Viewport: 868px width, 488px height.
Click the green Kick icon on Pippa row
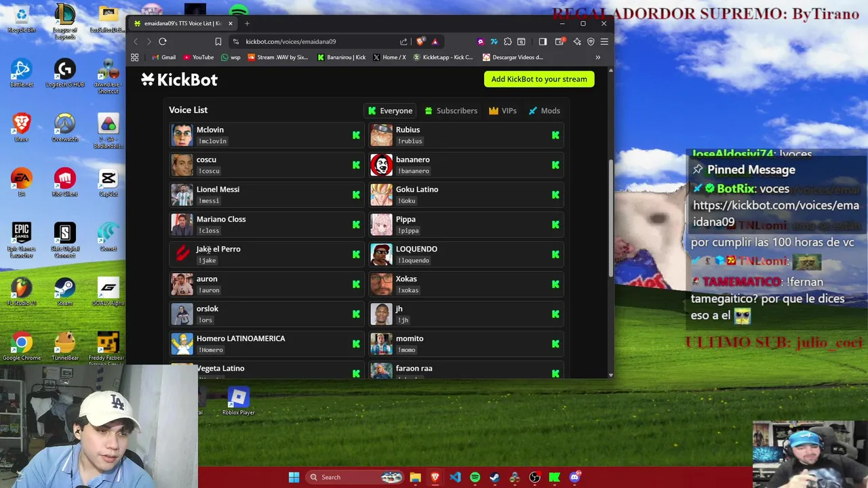pos(555,224)
